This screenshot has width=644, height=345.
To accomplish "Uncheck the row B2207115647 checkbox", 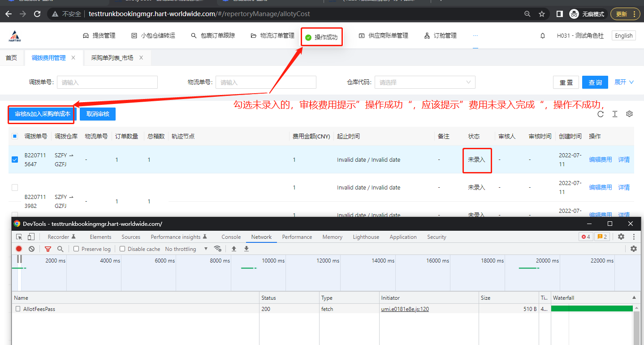I will tap(15, 160).
